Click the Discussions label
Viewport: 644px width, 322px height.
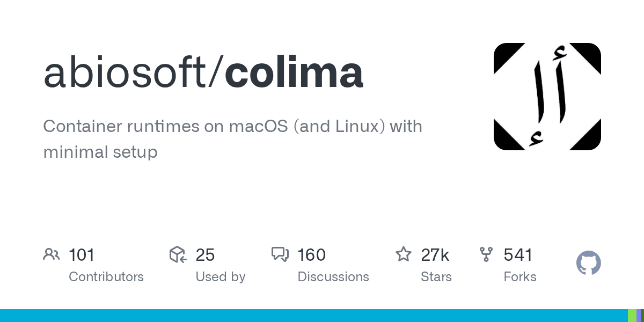(333, 277)
